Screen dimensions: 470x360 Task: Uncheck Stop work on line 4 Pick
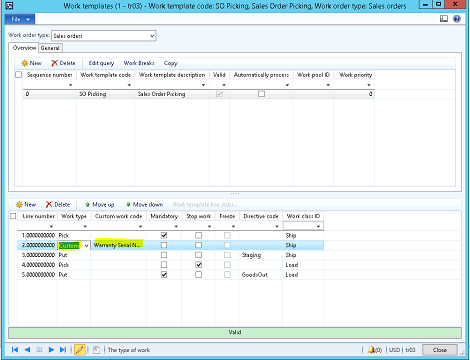199,265
